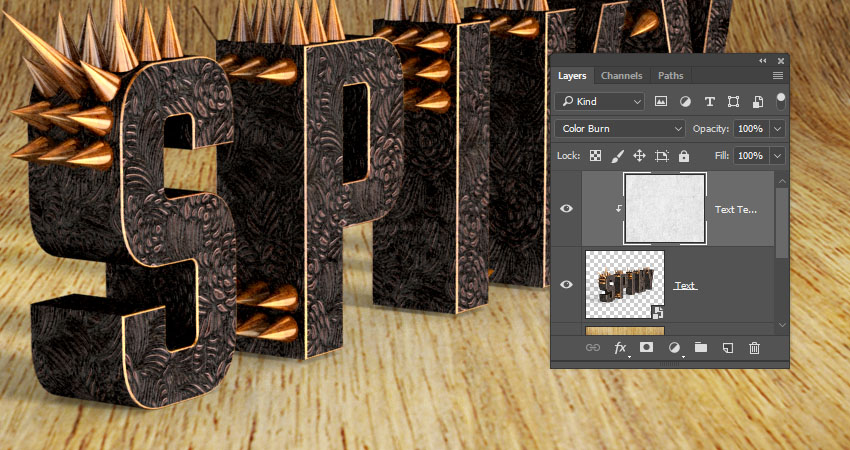This screenshot has width=850, height=450.
Task: Prevent auto-nesting into artboards lock icon
Action: click(x=662, y=156)
